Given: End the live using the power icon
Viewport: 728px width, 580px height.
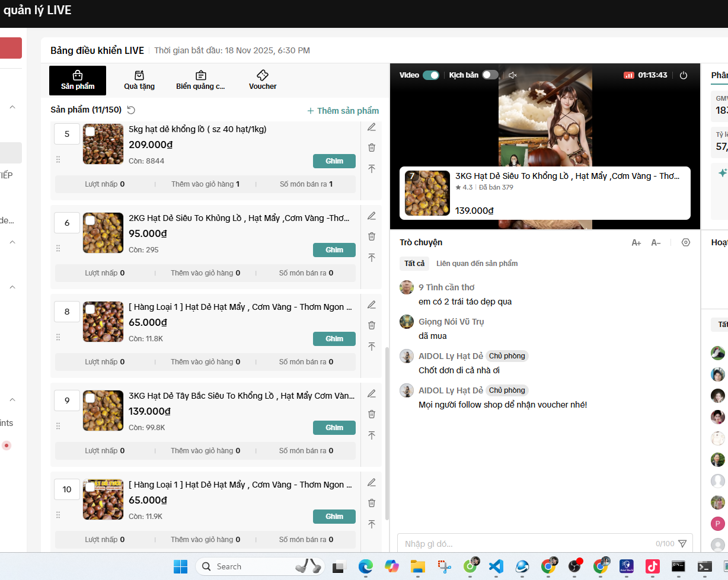Looking at the screenshot, I should pyautogui.click(x=684, y=75).
